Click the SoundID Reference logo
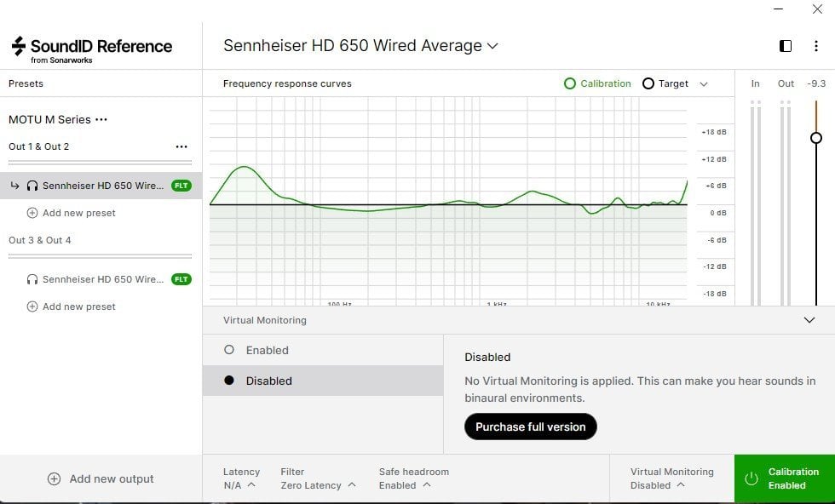The image size is (835, 504). pyautogui.click(x=92, y=49)
